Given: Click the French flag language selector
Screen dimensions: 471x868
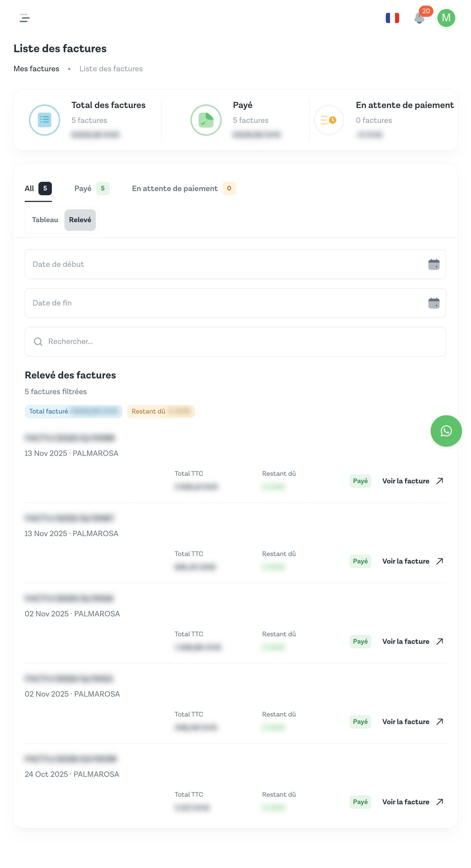Looking at the screenshot, I should (392, 18).
